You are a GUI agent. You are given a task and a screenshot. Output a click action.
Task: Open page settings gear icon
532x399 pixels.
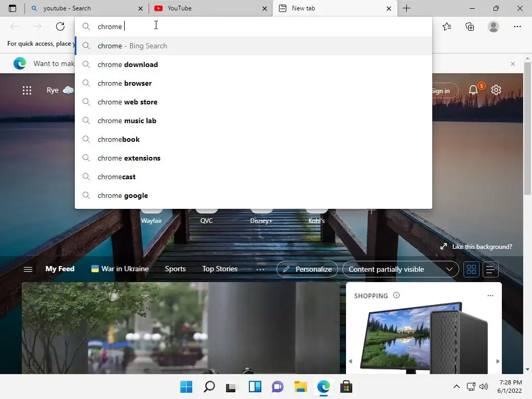point(496,90)
